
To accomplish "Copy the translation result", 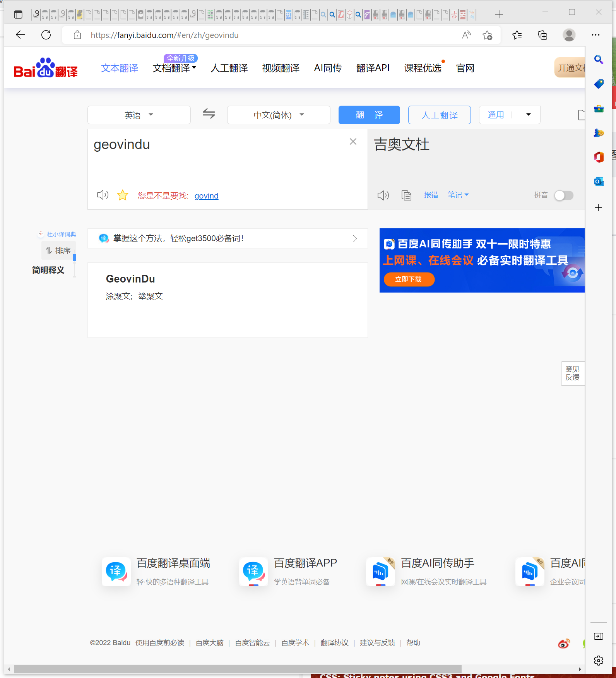I will click(x=406, y=195).
